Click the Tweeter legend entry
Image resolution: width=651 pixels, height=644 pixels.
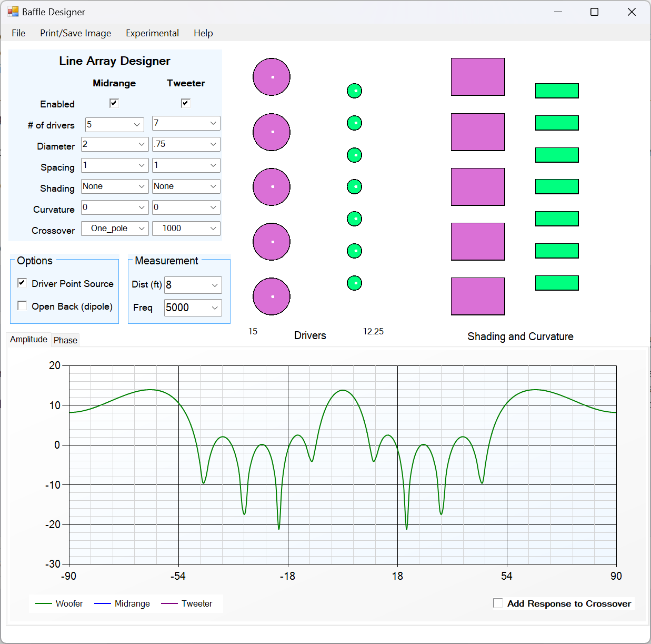pyautogui.click(x=187, y=603)
